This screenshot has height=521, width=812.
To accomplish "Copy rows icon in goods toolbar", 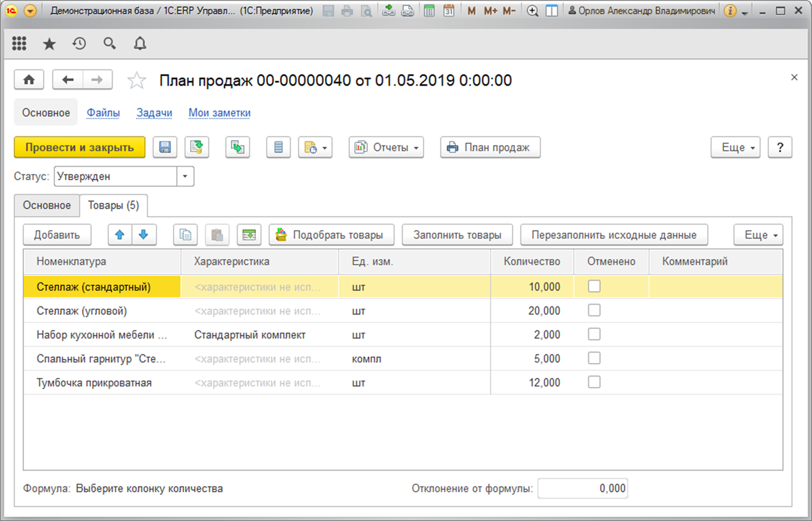I will [x=185, y=235].
